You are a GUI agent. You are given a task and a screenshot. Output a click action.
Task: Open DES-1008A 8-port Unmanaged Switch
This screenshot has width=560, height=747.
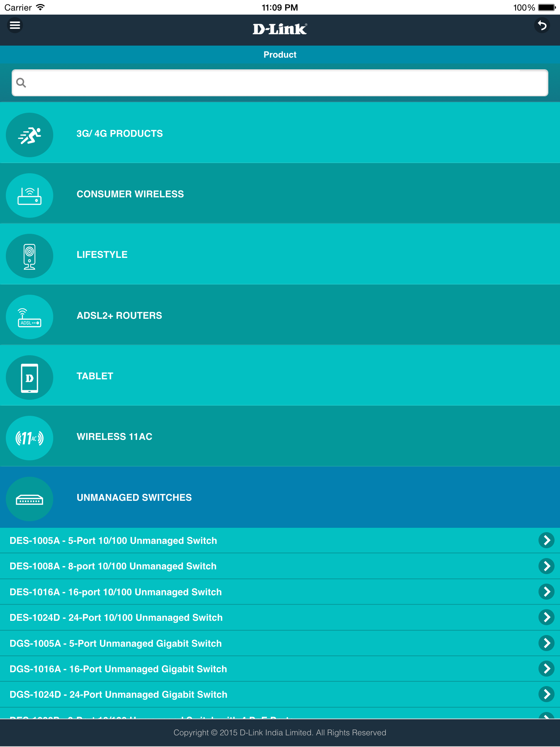(x=280, y=566)
